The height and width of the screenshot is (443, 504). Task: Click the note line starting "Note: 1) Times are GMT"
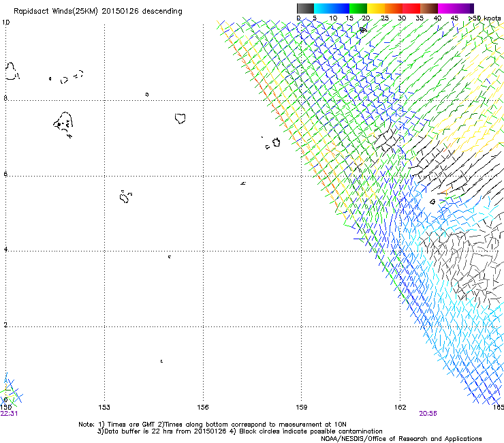(x=212, y=425)
